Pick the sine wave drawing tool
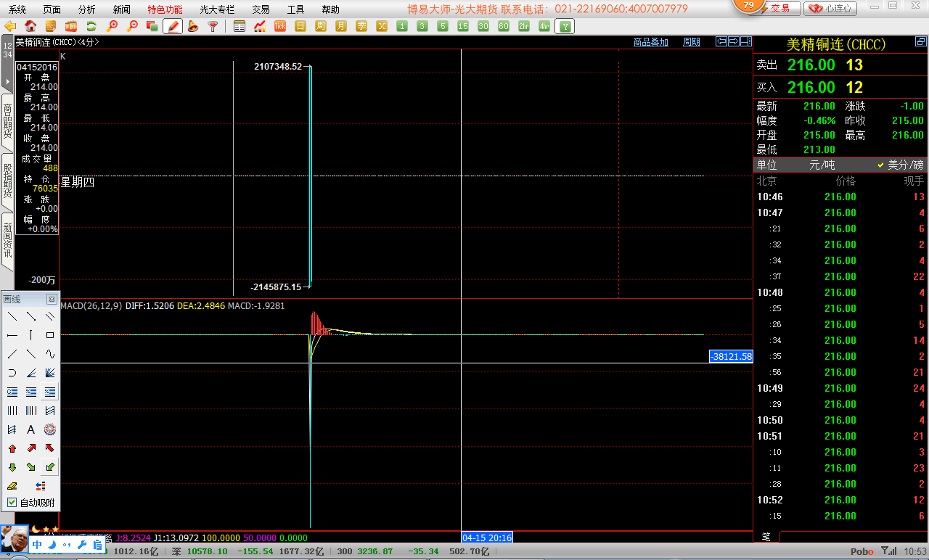The height and width of the screenshot is (560, 929). click(50, 354)
